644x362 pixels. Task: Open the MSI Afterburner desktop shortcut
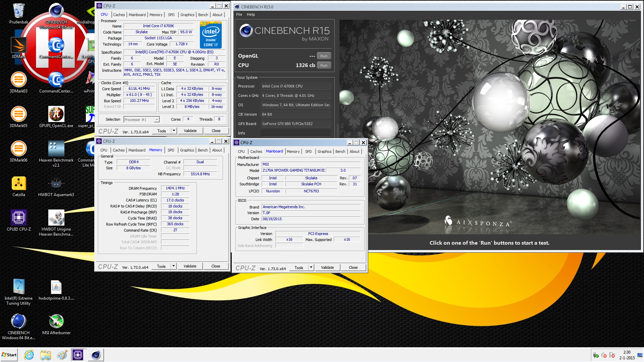point(56,324)
